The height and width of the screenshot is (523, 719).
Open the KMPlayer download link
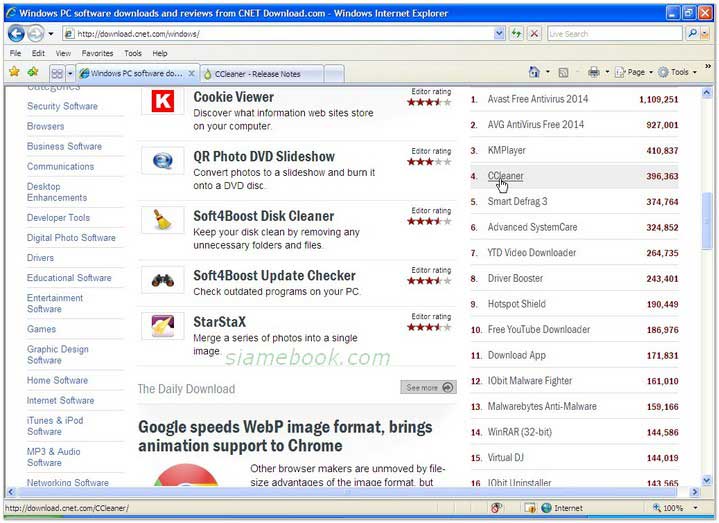(x=507, y=150)
